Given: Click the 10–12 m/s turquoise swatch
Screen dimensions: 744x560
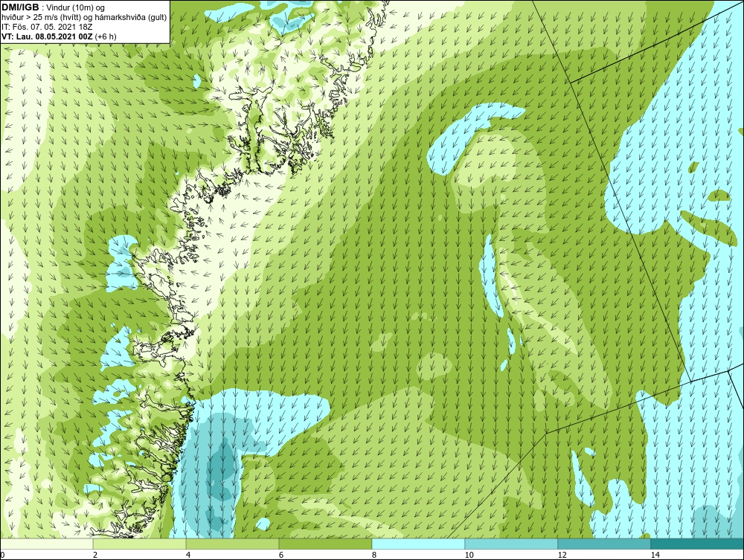Looking at the screenshot, I should pos(512,544).
